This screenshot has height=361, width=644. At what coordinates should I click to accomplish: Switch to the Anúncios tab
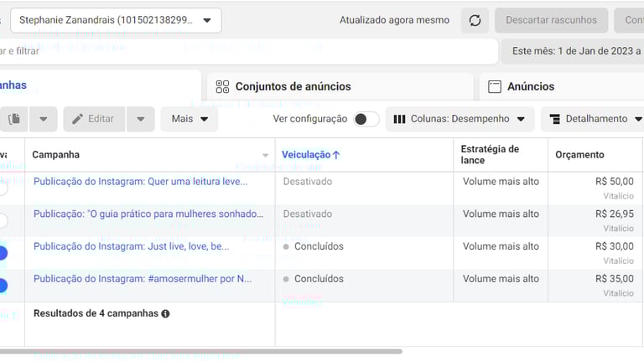562,86
